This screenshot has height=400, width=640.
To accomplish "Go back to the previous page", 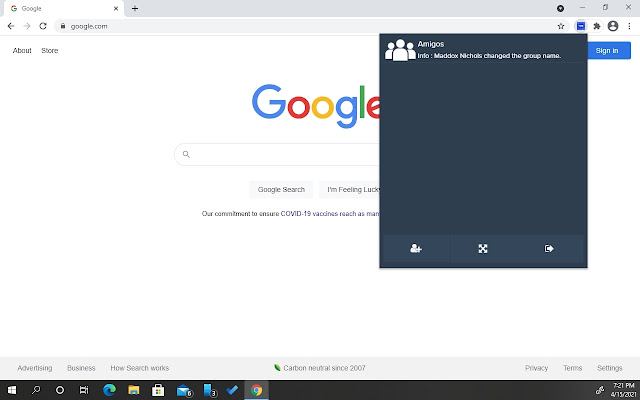I will [x=11, y=26].
